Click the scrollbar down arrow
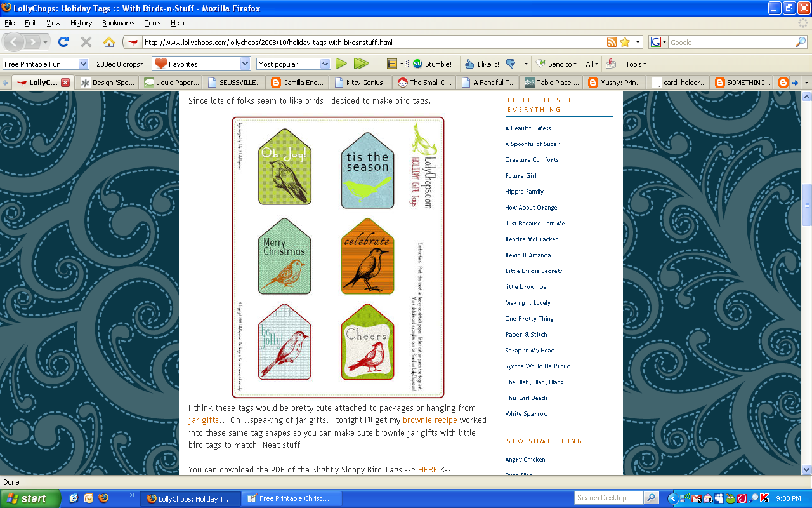The width and height of the screenshot is (812, 508). click(807, 469)
